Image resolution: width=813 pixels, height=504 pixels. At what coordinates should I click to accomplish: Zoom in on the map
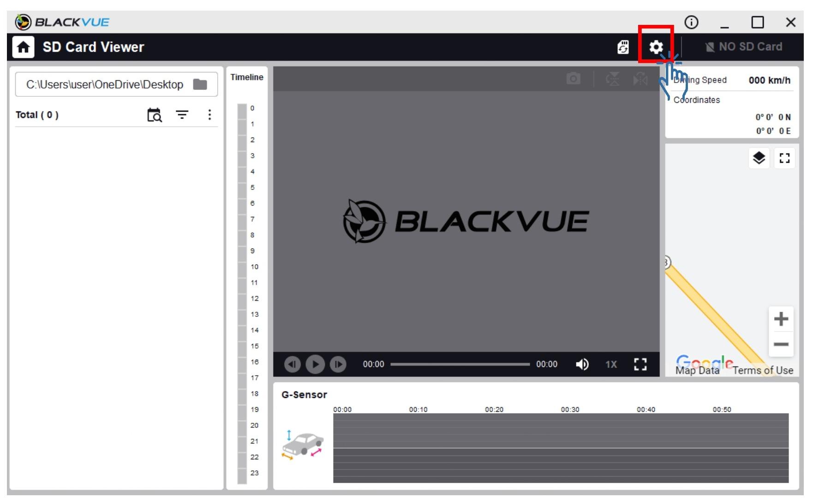(x=781, y=319)
